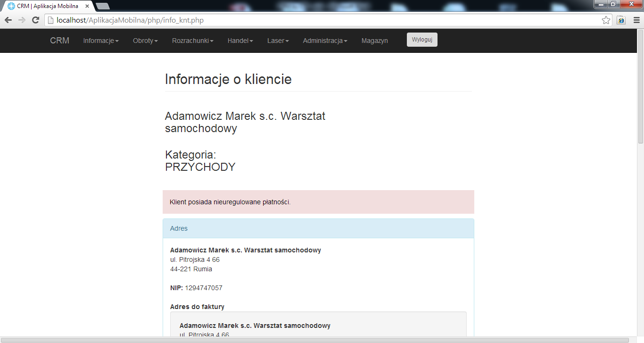Expand the Administracja dropdown menu
The image size is (644, 343).
tap(325, 41)
